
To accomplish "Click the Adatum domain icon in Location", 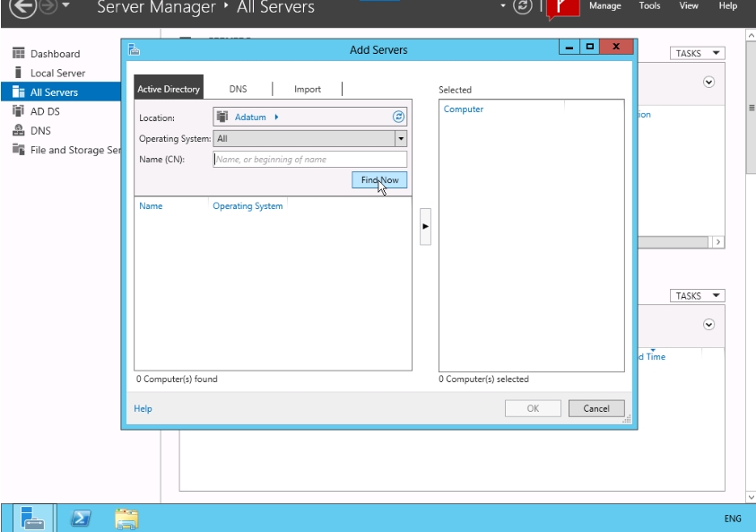I will 222,117.
